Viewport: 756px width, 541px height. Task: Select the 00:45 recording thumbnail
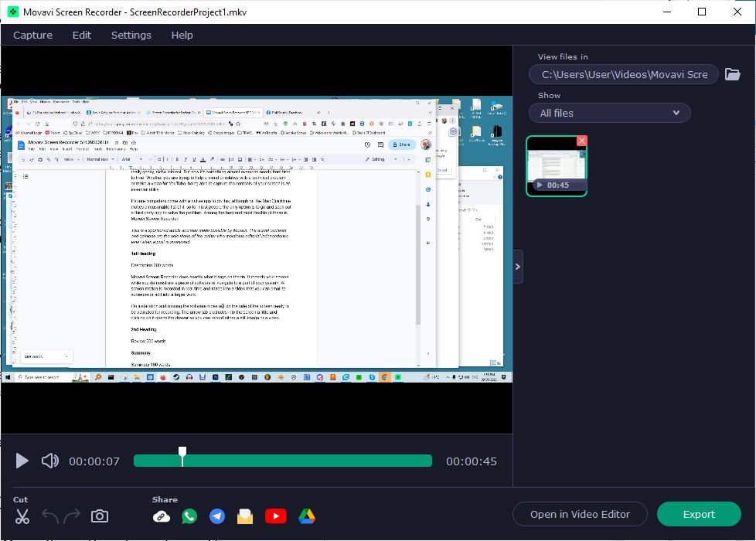pos(557,165)
